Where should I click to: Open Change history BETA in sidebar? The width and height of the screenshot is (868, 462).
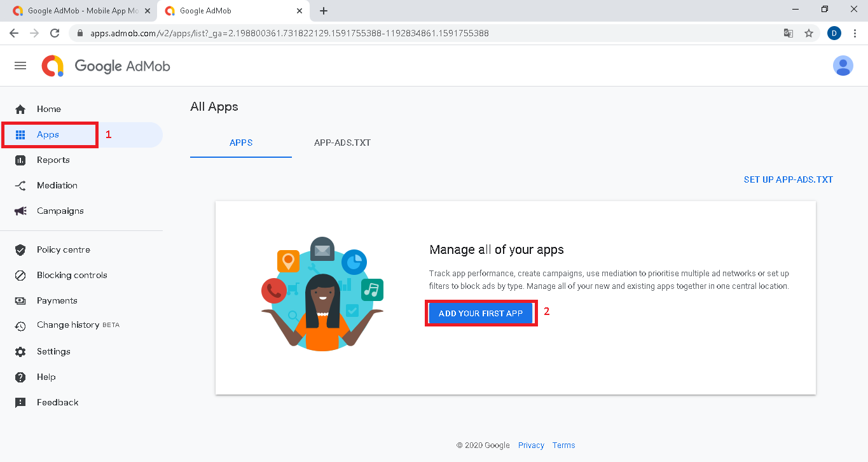coord(78,325)
